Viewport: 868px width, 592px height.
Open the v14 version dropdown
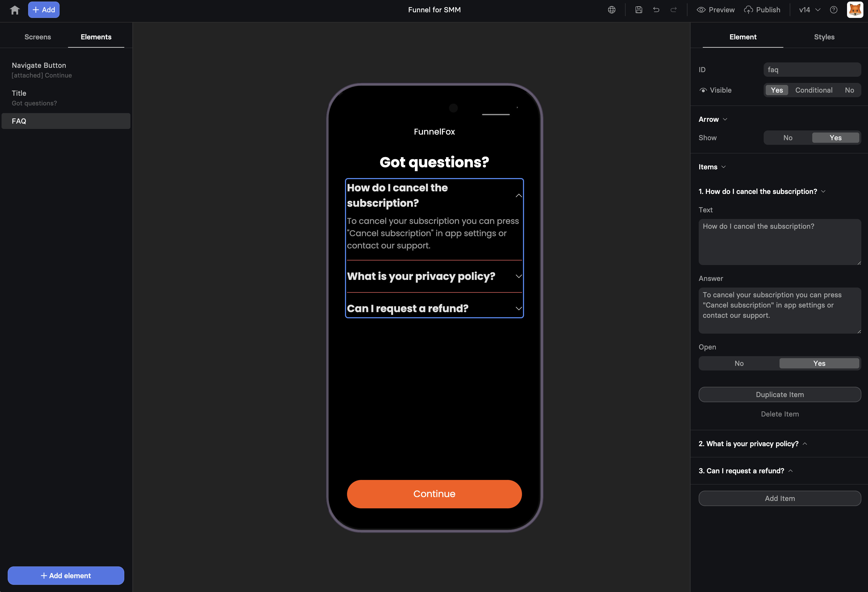tap(809, 10)
